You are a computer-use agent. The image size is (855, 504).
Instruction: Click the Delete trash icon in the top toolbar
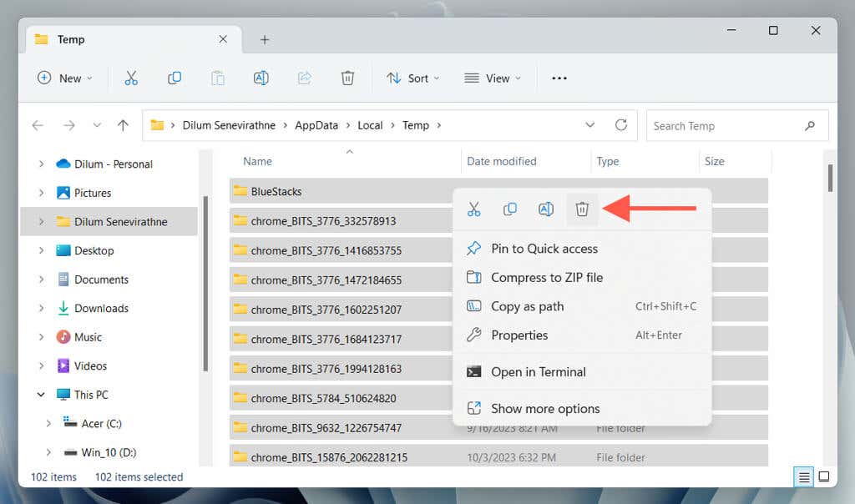(x=347, y=78)
